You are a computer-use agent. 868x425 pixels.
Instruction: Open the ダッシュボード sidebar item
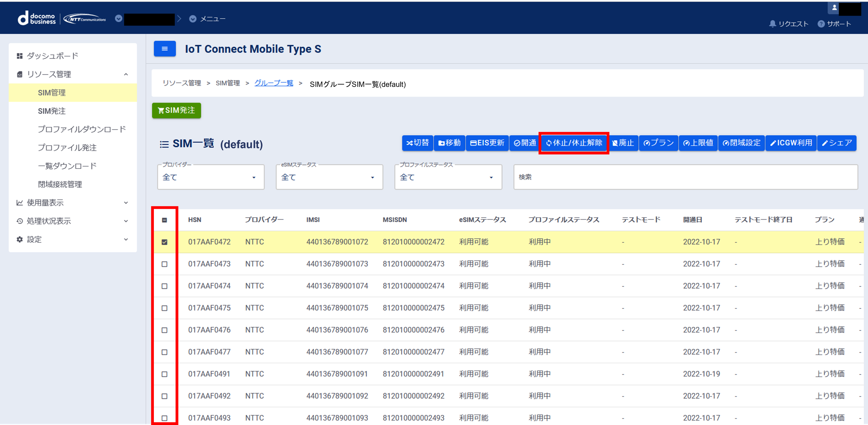tap(52, 56)
